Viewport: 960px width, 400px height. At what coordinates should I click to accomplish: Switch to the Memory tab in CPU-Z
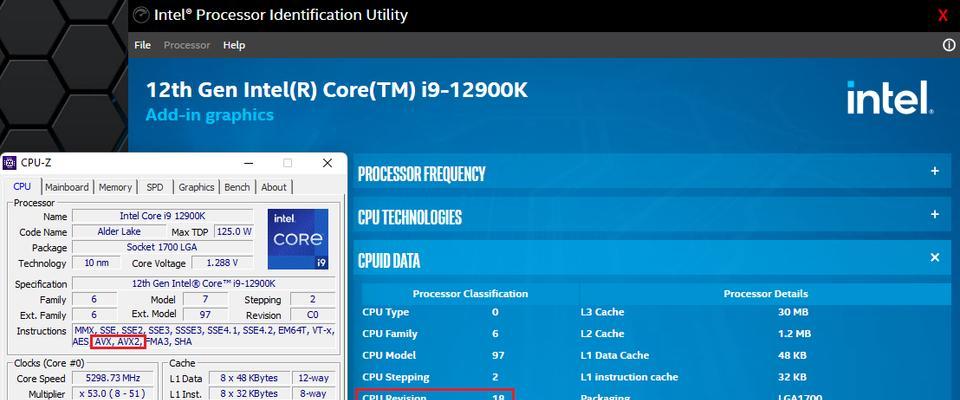click(115, 187)
